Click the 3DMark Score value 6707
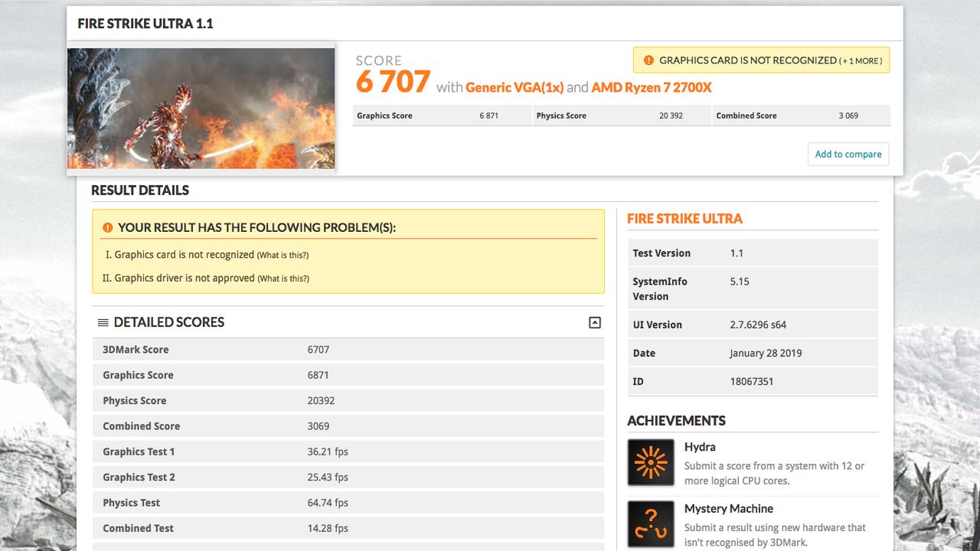The width and height of the screenshot is (980, 551). point(318,350)
